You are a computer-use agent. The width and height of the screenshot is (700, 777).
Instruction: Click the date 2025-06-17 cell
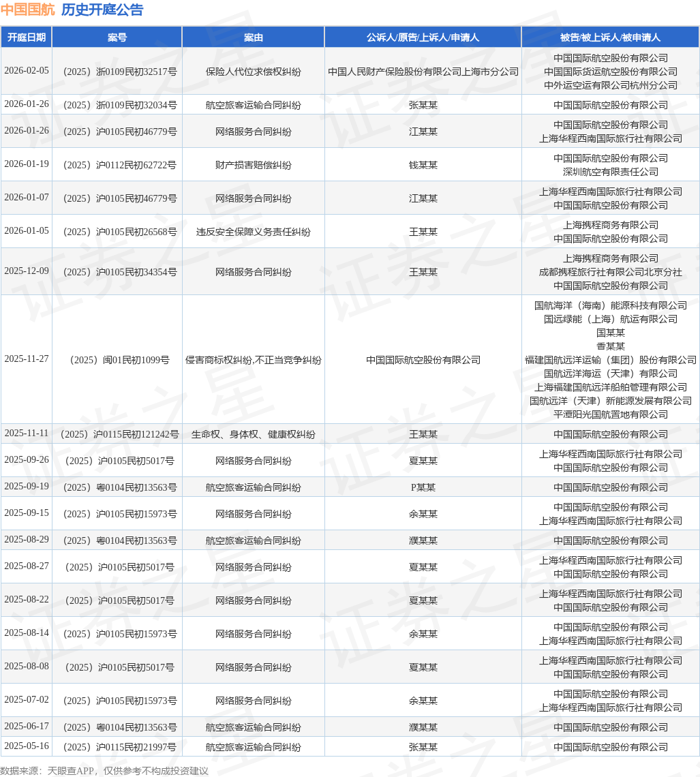click(27, 726)
